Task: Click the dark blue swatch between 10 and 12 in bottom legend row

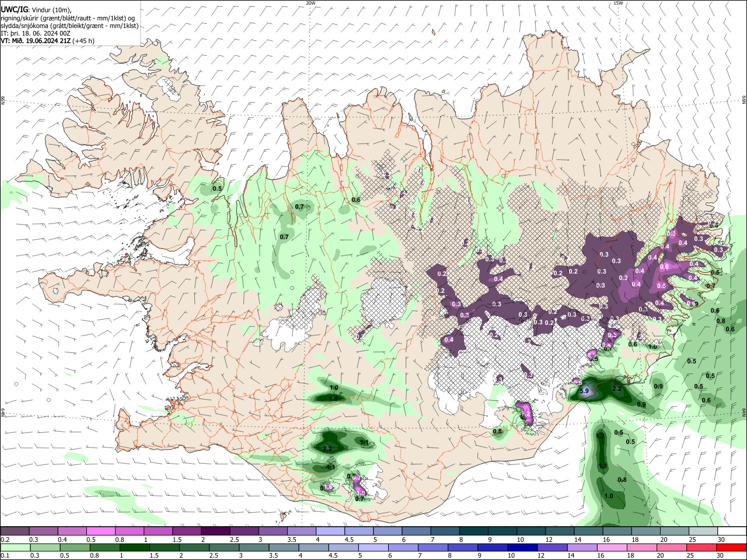Action: click(522, 547)
